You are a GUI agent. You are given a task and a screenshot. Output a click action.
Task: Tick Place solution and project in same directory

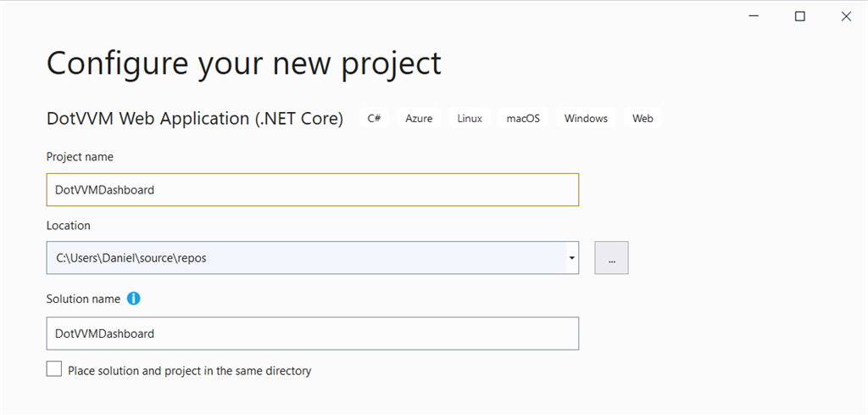coord(54,369)
